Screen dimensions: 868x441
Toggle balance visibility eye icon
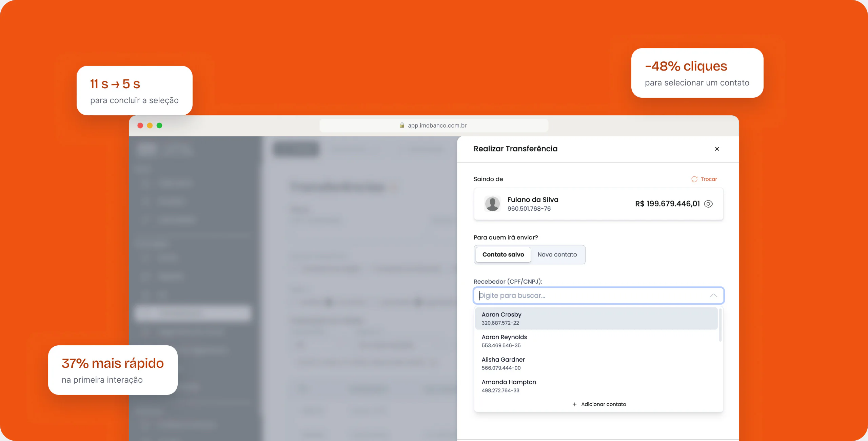708,204
